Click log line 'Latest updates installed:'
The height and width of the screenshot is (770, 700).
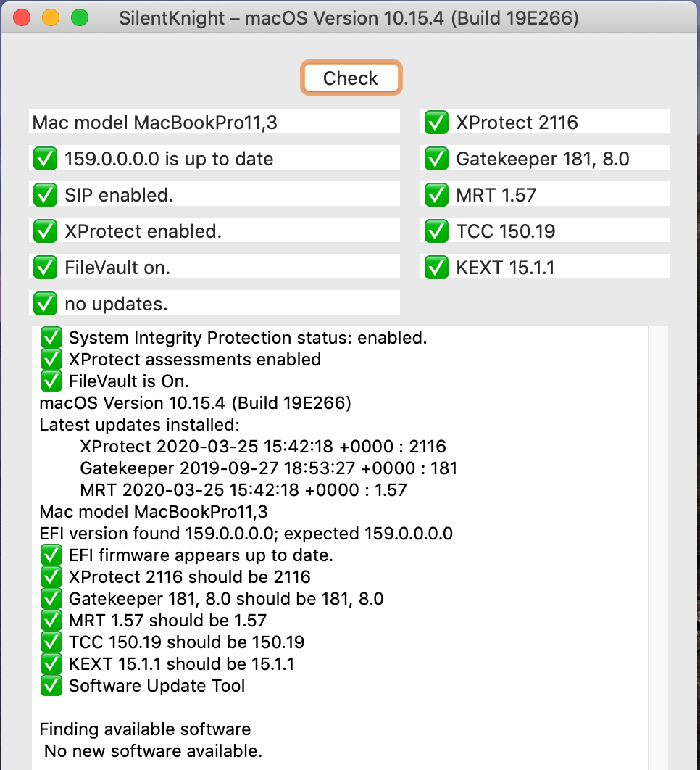click(x=139, y=425)
